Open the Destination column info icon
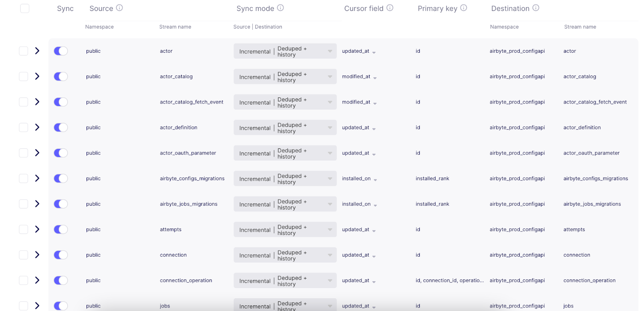 point(536,8)
